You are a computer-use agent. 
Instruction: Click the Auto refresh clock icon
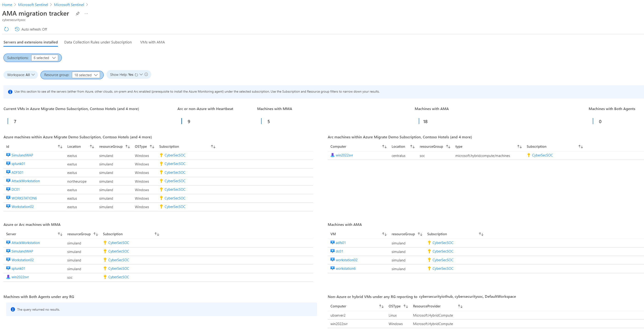(17, 29)
